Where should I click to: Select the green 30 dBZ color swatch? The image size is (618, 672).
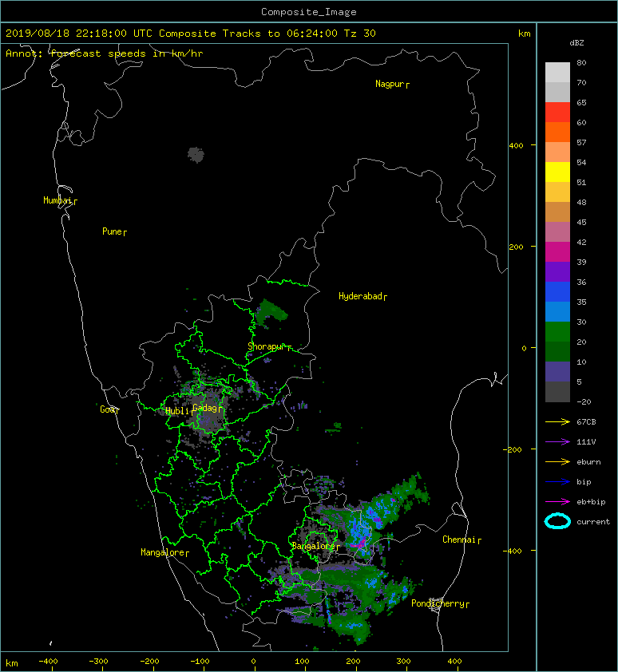tap(557, 331)
